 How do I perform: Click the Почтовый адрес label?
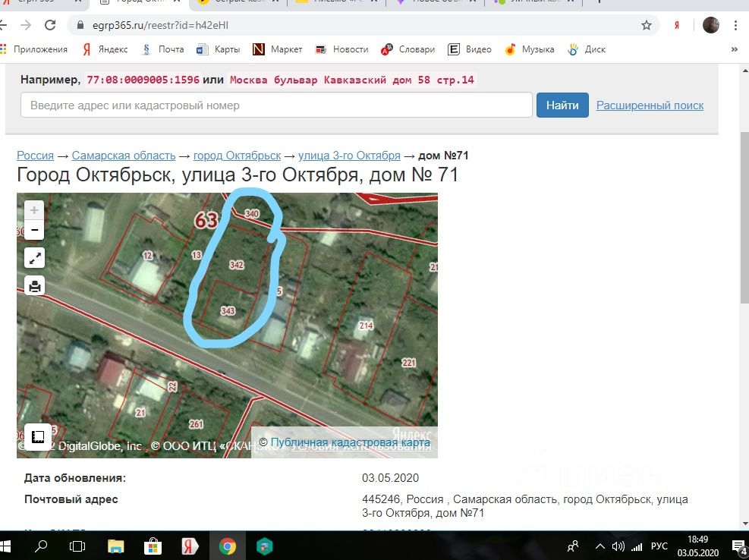point(71,499)
